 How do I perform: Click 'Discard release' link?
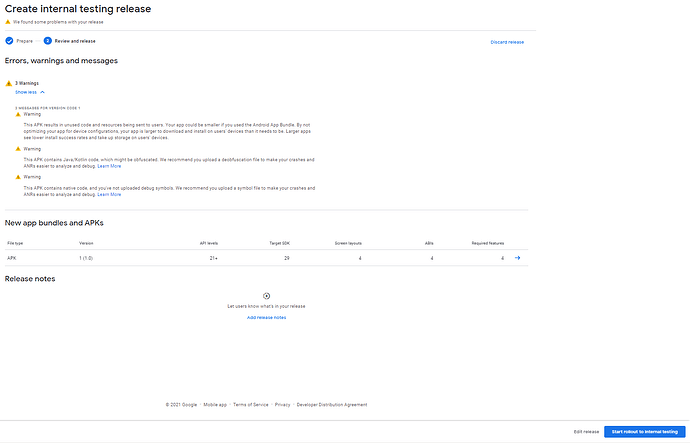[507, 42]
